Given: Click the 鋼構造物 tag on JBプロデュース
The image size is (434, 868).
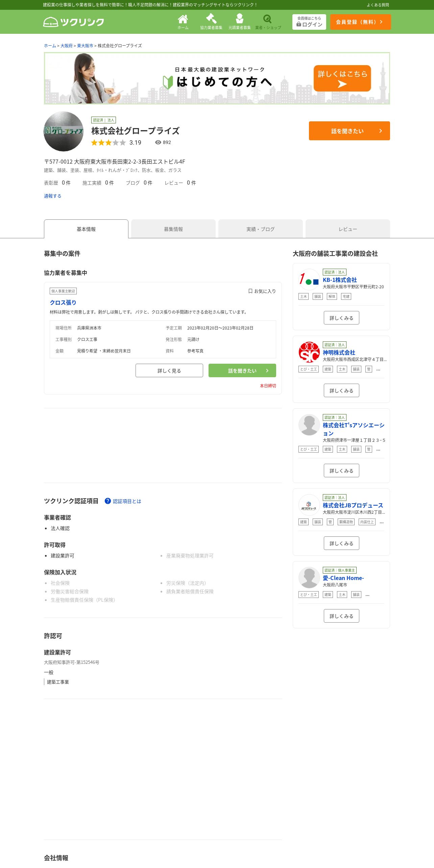Looking at the screenshot, I should point(346,522).
